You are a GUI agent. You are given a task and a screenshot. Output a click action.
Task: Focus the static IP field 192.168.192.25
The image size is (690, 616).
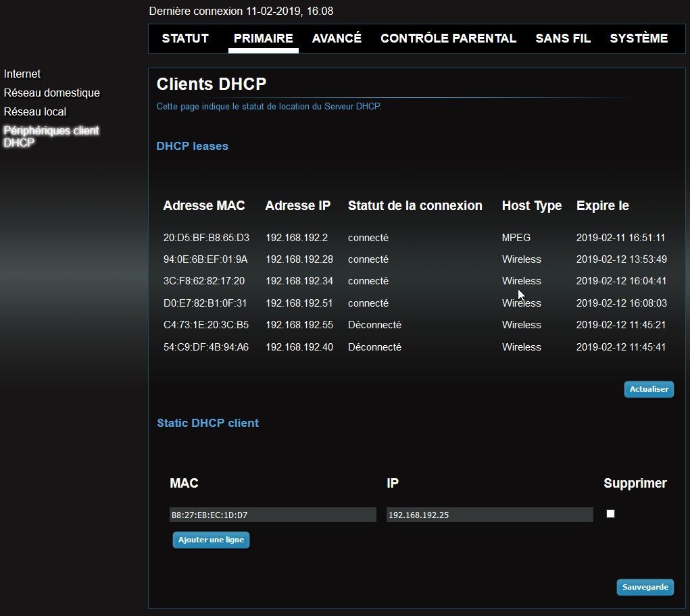489,515
